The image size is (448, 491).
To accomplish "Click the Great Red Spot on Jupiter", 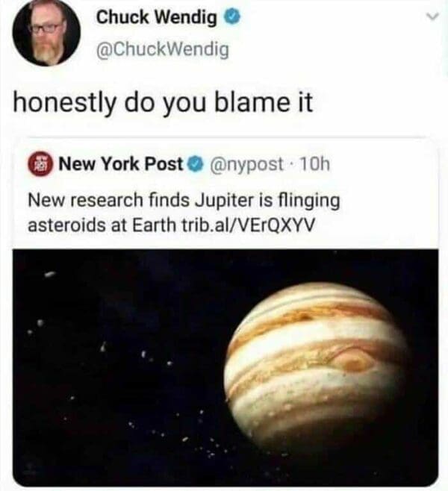I will point(352,363).
